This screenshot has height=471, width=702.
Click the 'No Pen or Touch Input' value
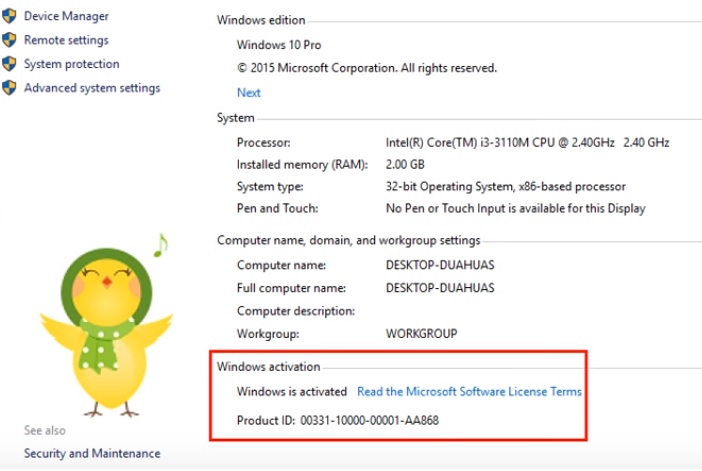[516, 209]
